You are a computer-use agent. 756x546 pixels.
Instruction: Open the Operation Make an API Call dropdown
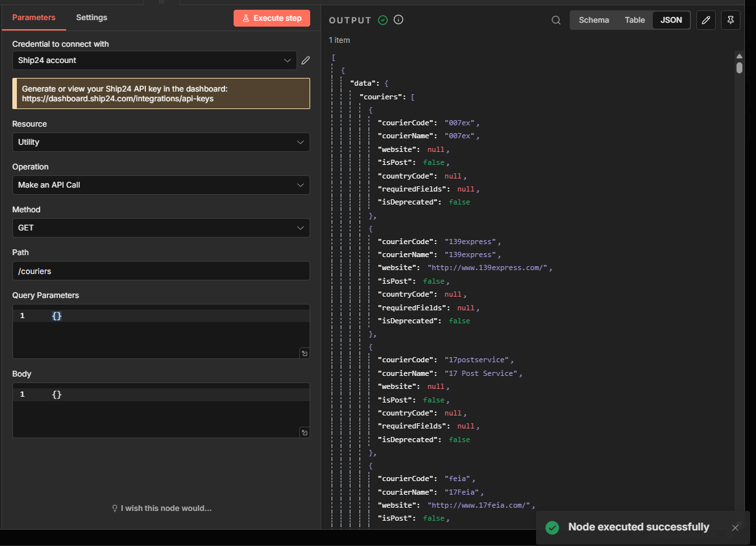point(160,185)
